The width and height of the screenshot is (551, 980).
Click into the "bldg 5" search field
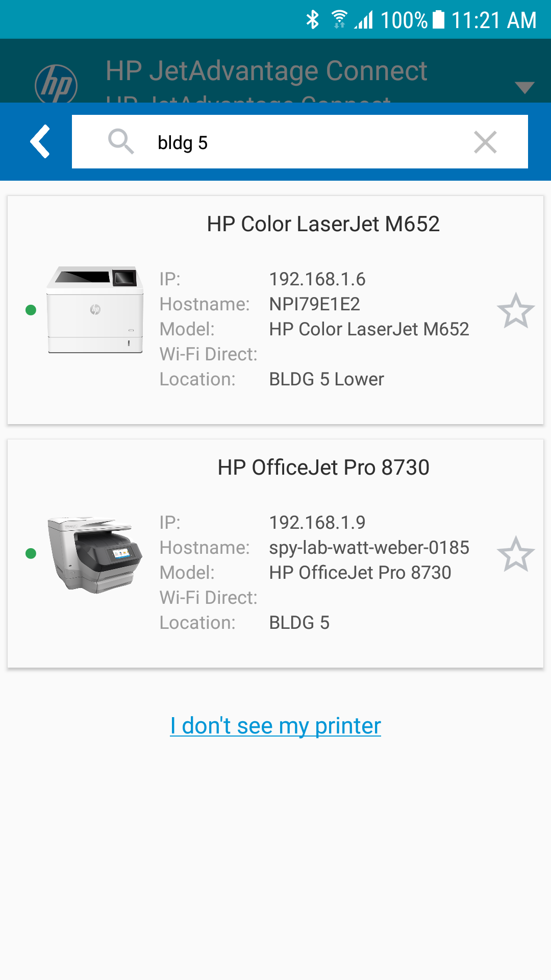pos(306,142)
